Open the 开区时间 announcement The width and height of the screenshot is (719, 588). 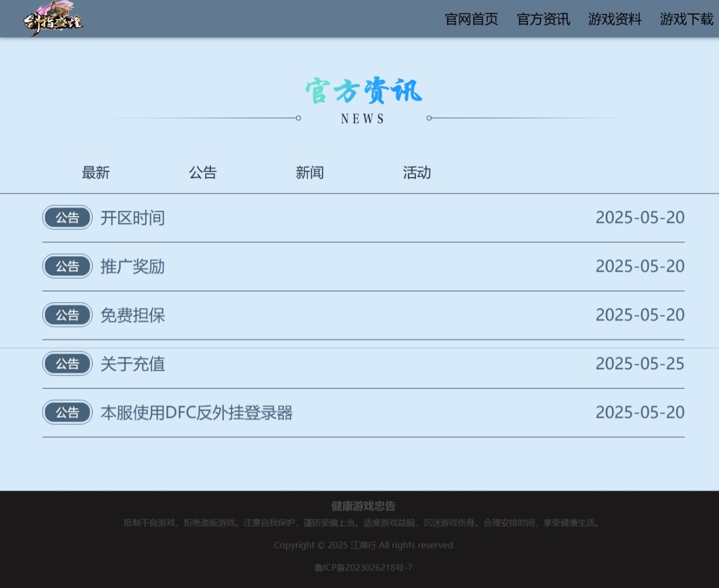[133, 218]
